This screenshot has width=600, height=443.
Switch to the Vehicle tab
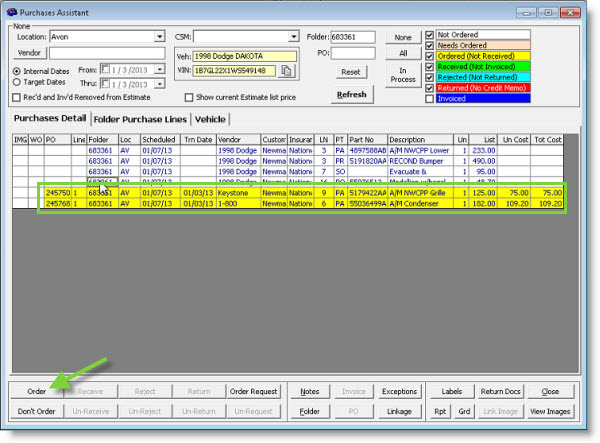point(210,119)
